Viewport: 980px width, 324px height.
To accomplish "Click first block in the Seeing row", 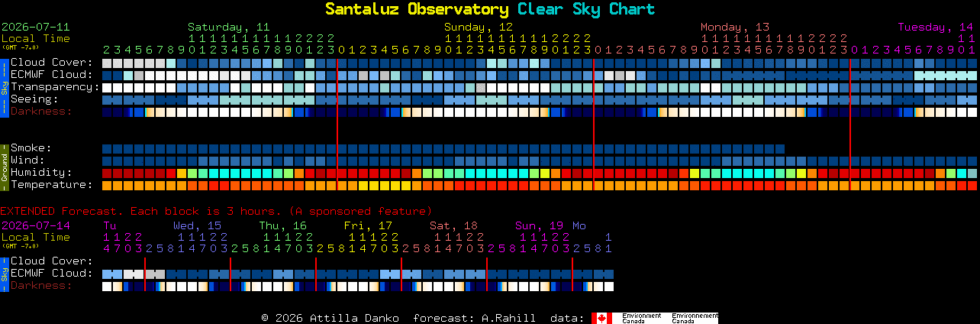I will click(x=107, y=99).
